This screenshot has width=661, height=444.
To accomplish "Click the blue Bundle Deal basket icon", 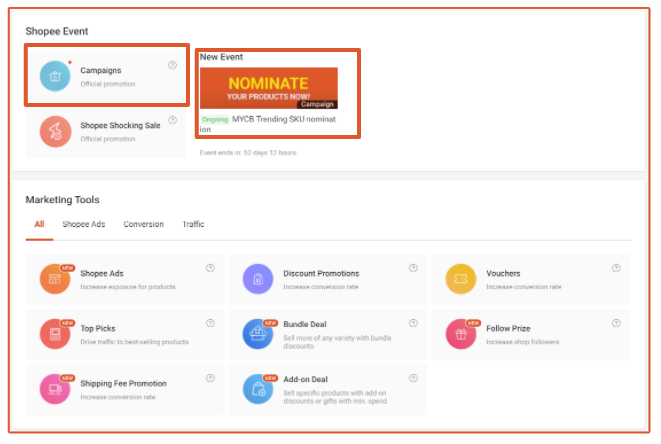I will [x=258, y=334].
